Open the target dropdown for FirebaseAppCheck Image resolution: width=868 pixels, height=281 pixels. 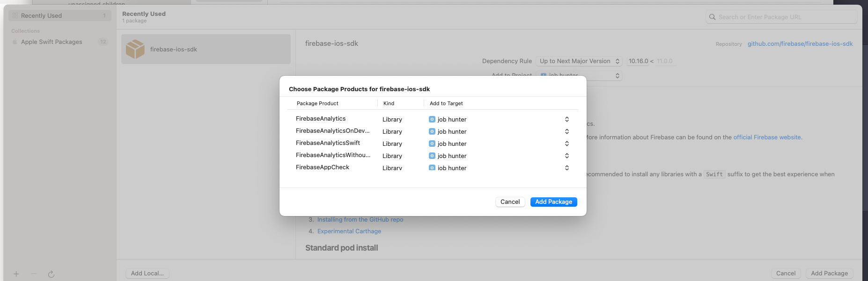coord(566,168)
